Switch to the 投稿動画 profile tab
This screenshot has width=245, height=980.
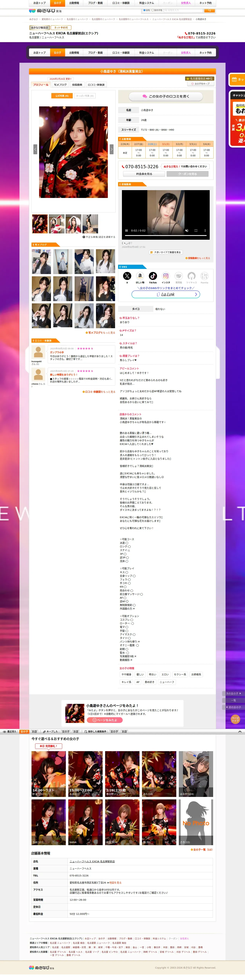coord(77,85)
